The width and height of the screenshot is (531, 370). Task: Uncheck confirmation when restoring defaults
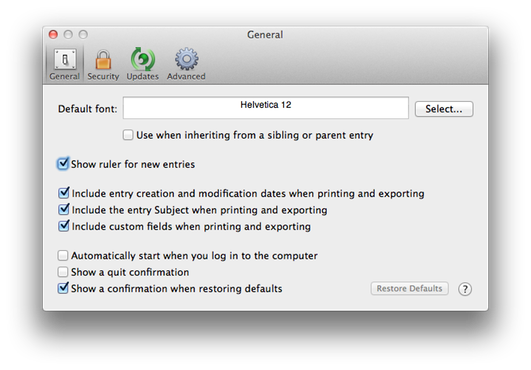63,288
